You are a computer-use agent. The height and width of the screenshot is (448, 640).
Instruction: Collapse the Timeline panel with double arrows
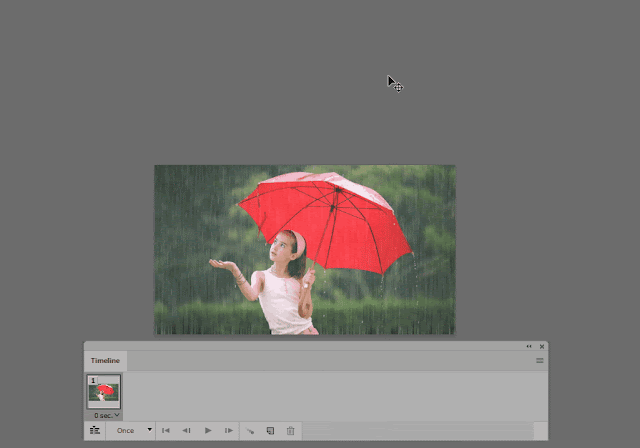click(529, 346)
